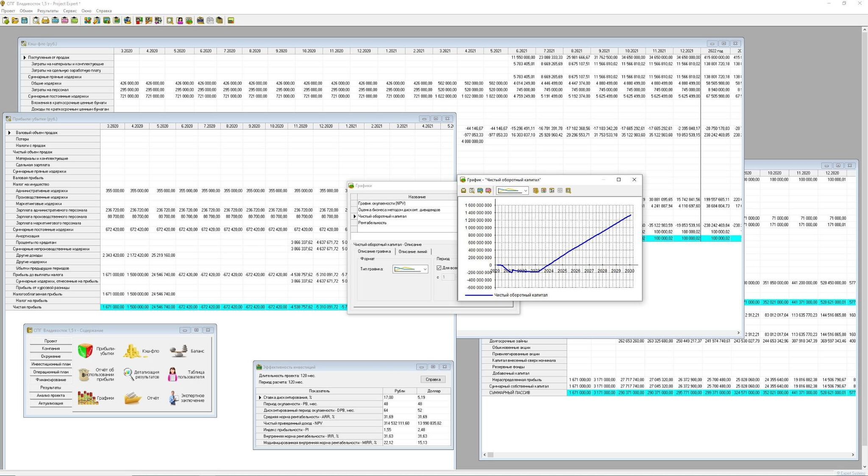The image size is (868, 476).
Task: Click the PL profit-loss toolbar icon
Action: pyautogui.click(x=139, y=20)
